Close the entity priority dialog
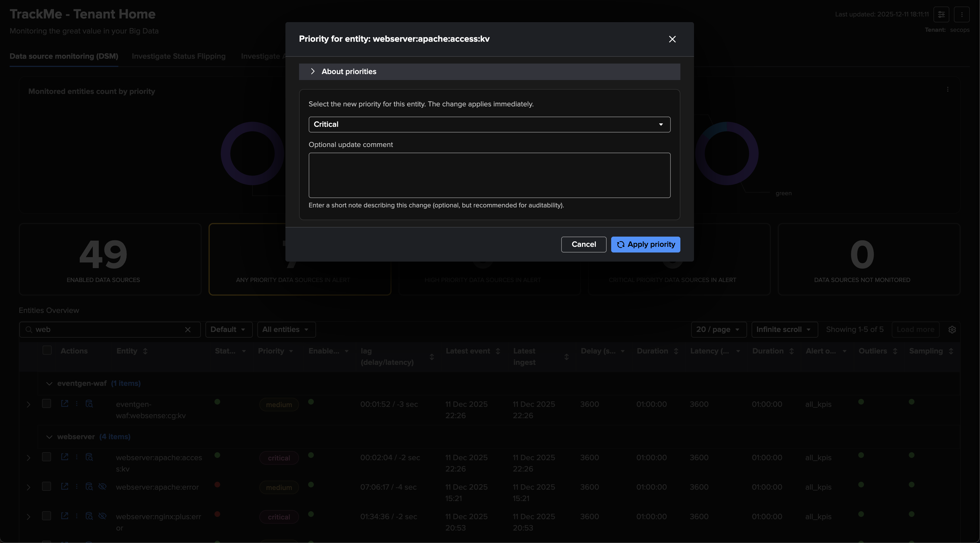980x543 pixels. tap(672, 39)
